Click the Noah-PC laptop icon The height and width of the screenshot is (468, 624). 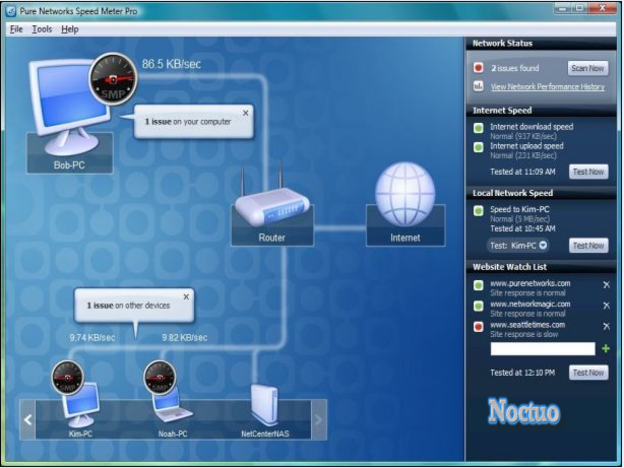[173, 405]
